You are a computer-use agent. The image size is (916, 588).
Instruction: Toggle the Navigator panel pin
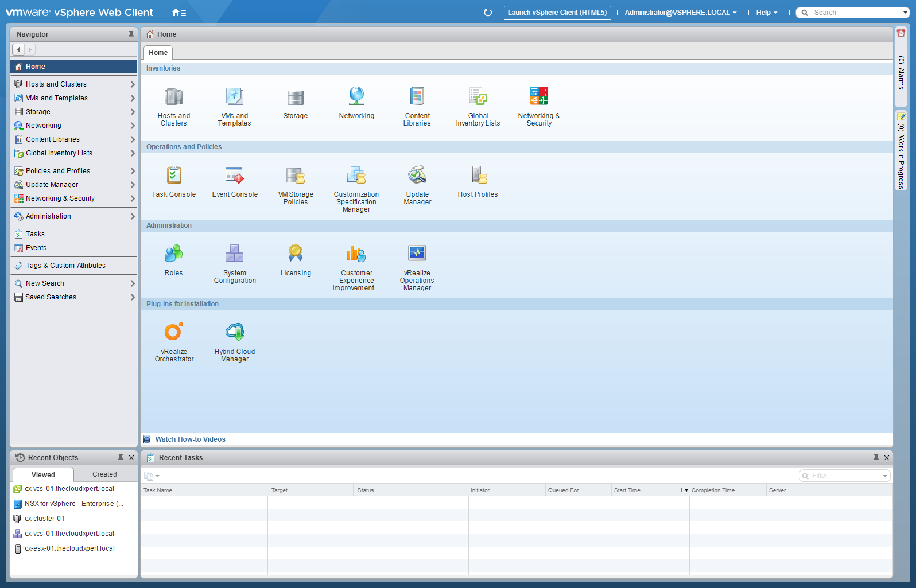click(131, 34)
